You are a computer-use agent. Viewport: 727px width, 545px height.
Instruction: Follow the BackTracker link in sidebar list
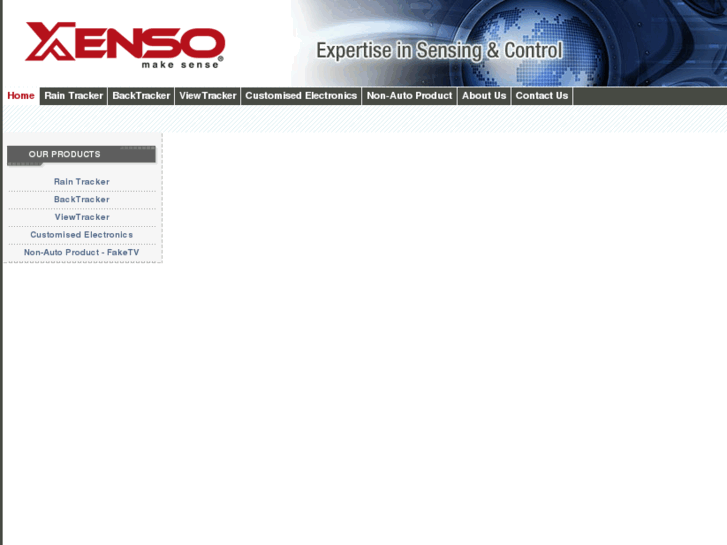pyautogui.click(x=82, y=199)
